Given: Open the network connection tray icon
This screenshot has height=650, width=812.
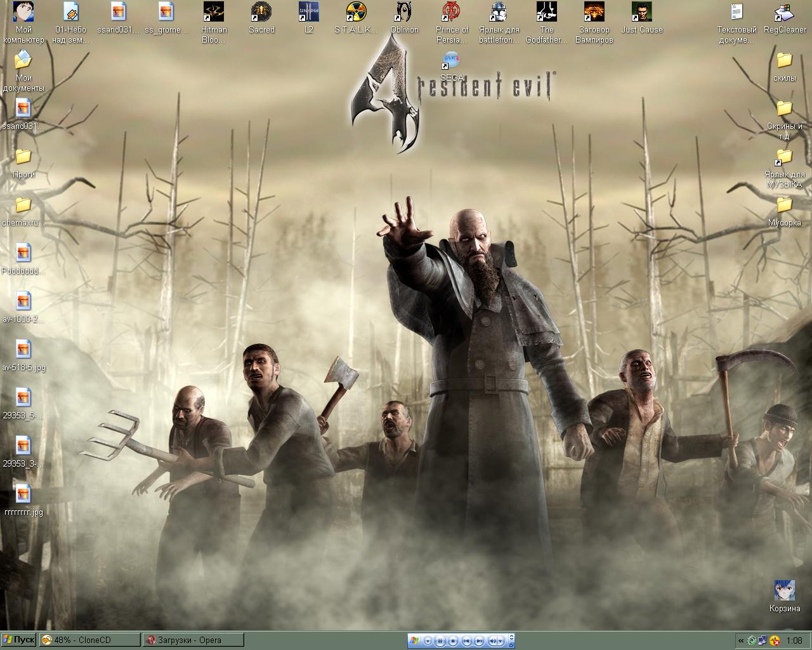Looking at the screenshot, I should coord(763,640).
